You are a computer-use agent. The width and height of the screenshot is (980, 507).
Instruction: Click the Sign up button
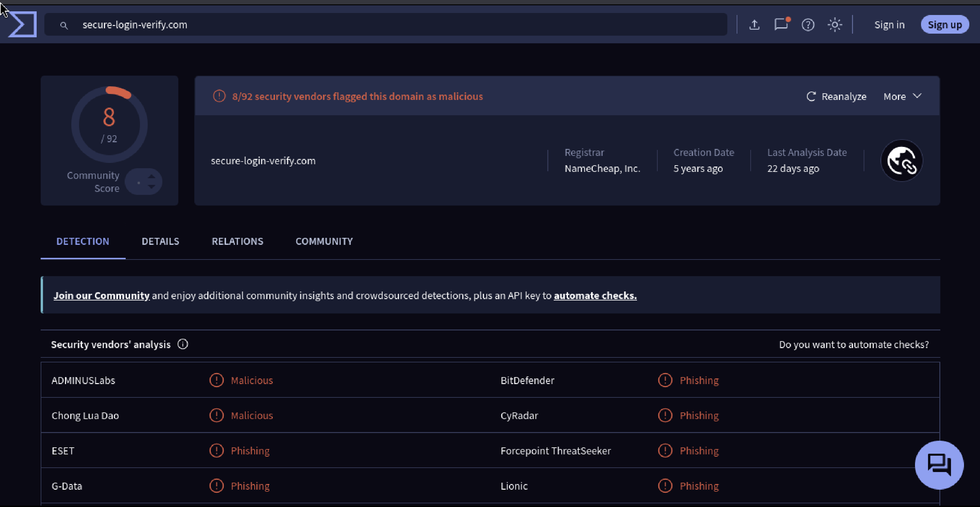point(945,25)
